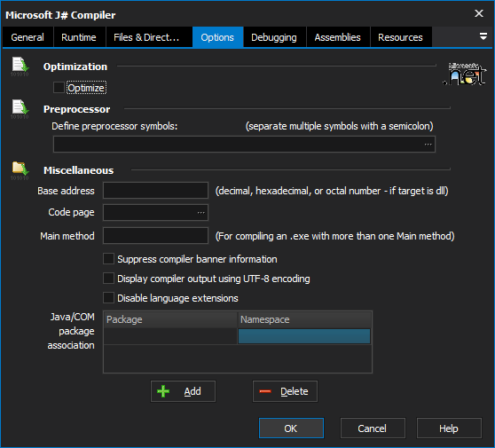Screen dimensions: 495x448
Task: Delete the selected package association
Action: [x=285, y=391]
